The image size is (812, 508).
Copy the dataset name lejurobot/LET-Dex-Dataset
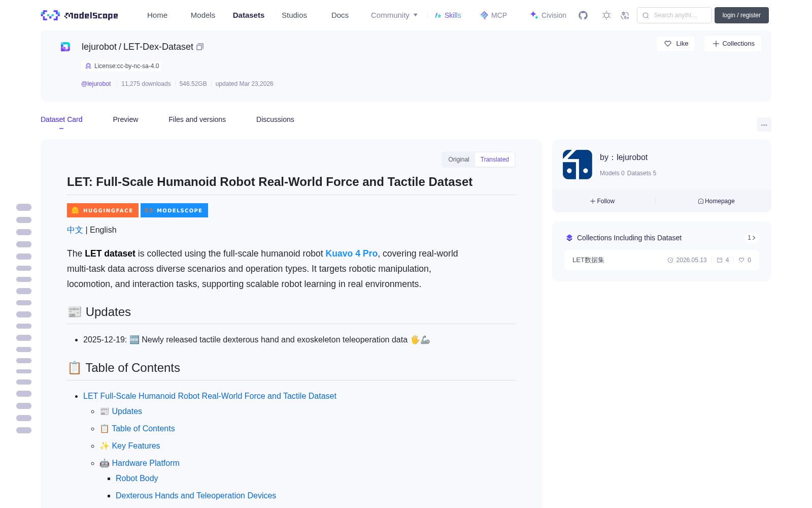click(200, 47)
